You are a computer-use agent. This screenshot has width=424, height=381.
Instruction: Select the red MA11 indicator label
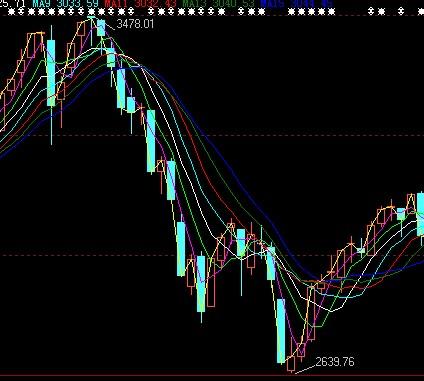115,4
